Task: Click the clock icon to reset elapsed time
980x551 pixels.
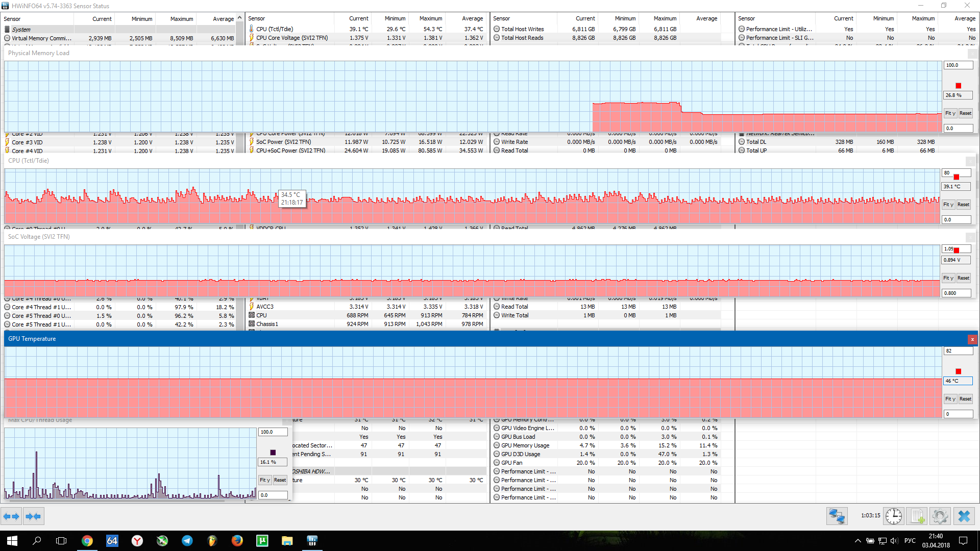Action: click(893, 516)
